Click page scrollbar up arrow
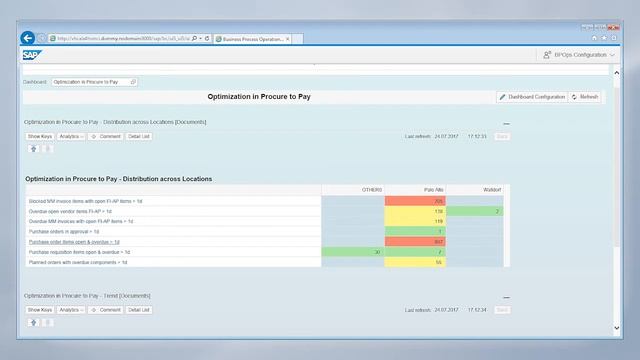 tap(616, 73)
